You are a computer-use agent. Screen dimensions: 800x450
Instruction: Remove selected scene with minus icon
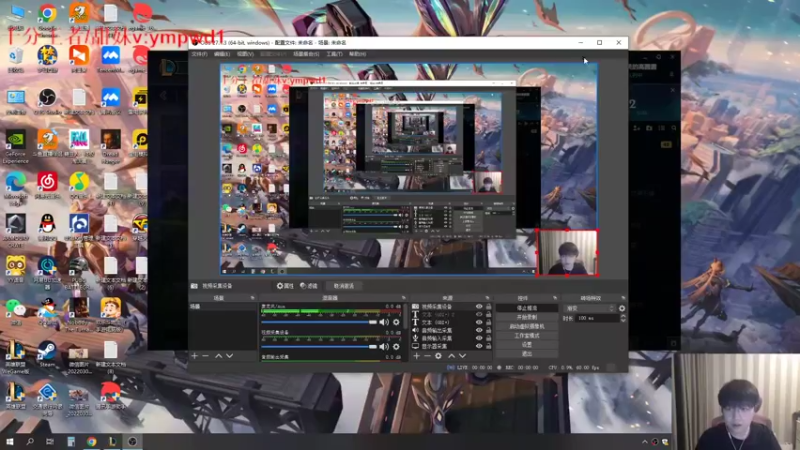(x=206, y=356)
